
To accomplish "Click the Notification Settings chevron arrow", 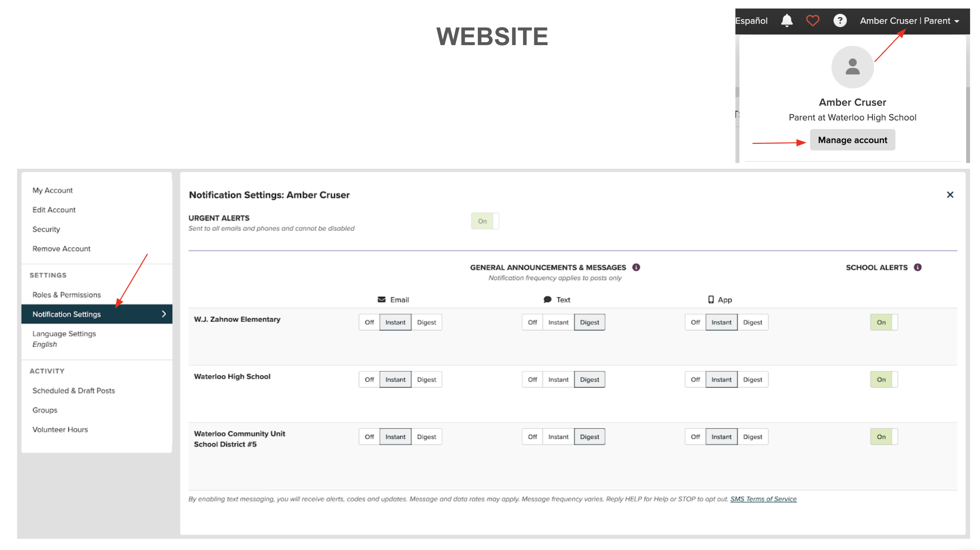I will [x=164, y=314].
